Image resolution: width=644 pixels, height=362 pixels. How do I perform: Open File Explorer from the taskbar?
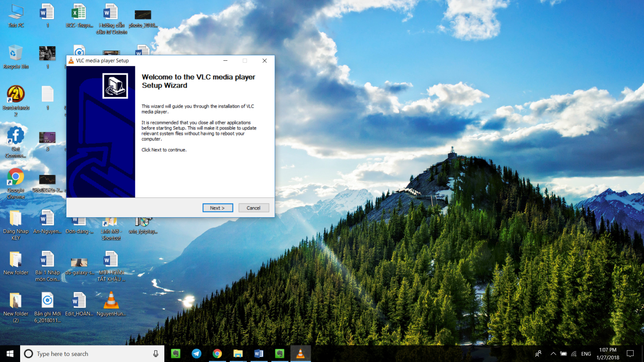238,354
